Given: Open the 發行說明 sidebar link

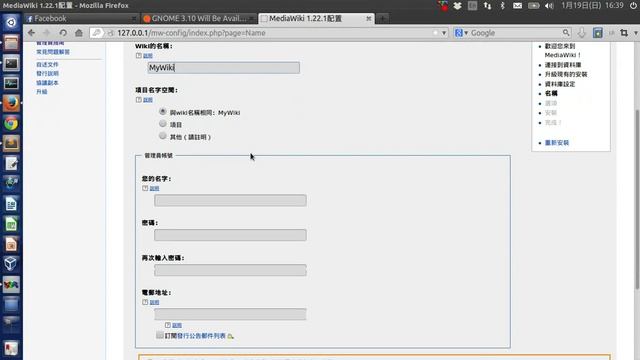Looking at the screenshot, I should 47,73.
